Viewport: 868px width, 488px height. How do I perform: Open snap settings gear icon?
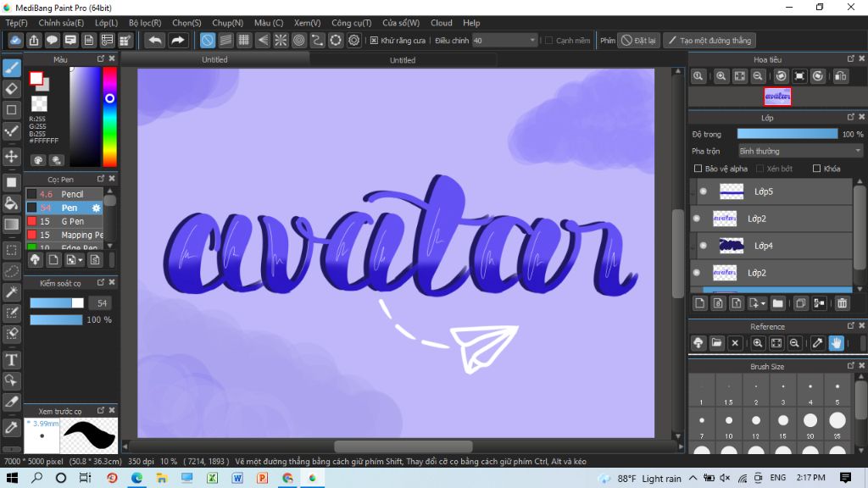pos(353,41)
